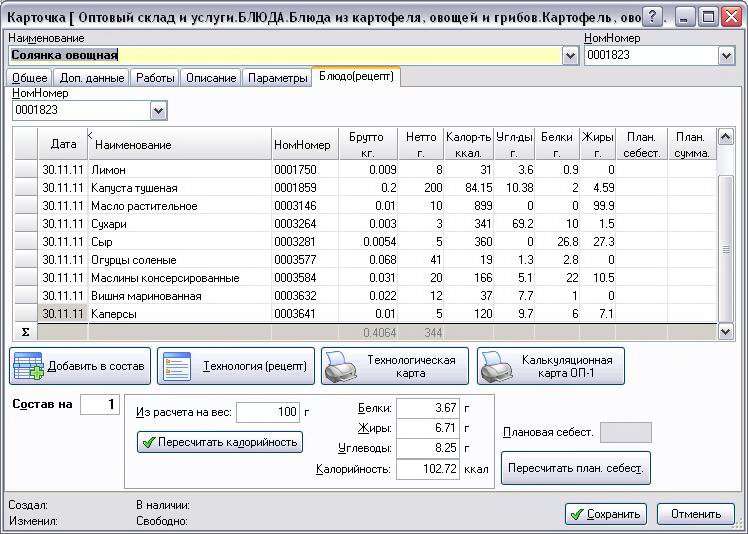Click scroll-down arrow of ingredients table
Image resolution: width=748 pixels, height=534 pixels.
[725, 332]
